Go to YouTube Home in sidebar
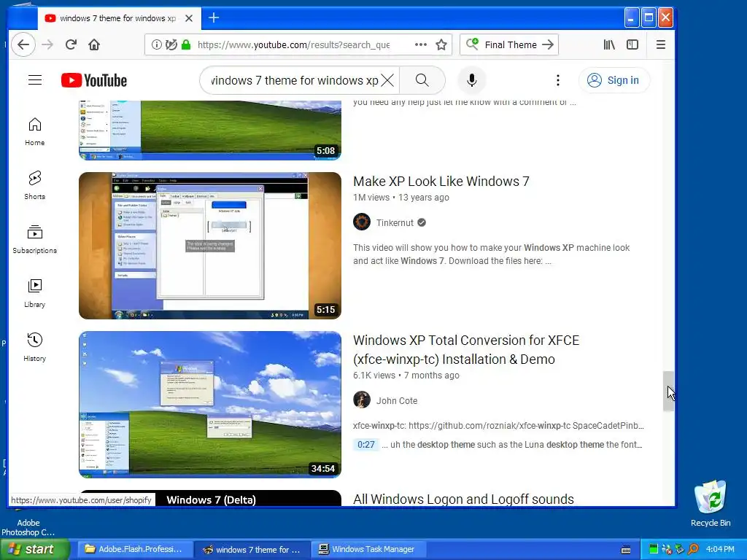This screenshot has width=747, height=560. (x=35, y=131)
